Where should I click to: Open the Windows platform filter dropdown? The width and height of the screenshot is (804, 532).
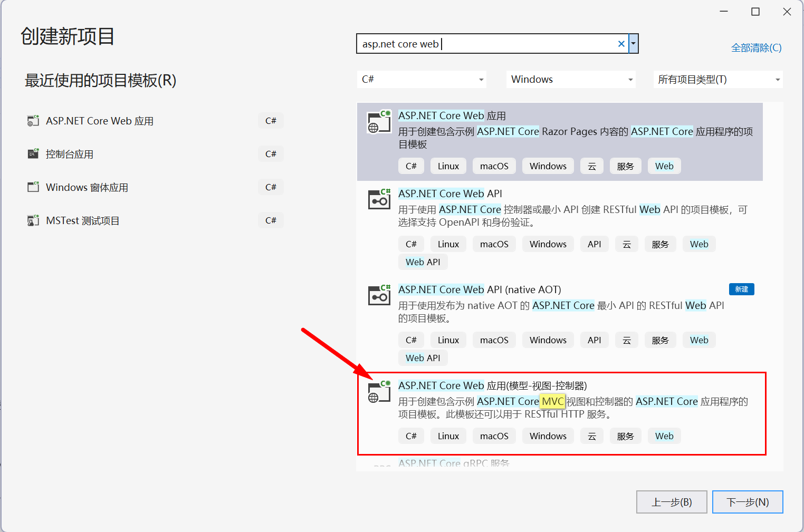(571, 79)
